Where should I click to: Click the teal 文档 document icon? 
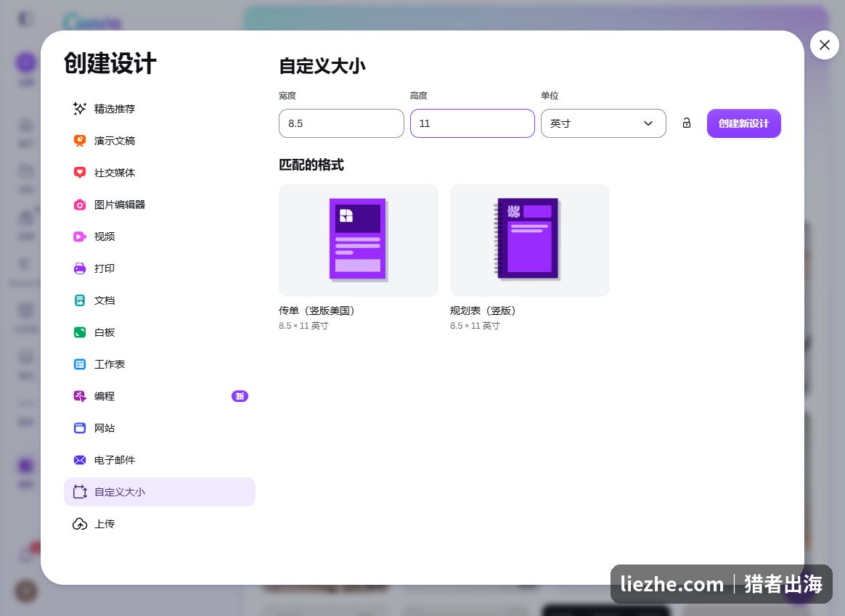(x=80, y=300)
